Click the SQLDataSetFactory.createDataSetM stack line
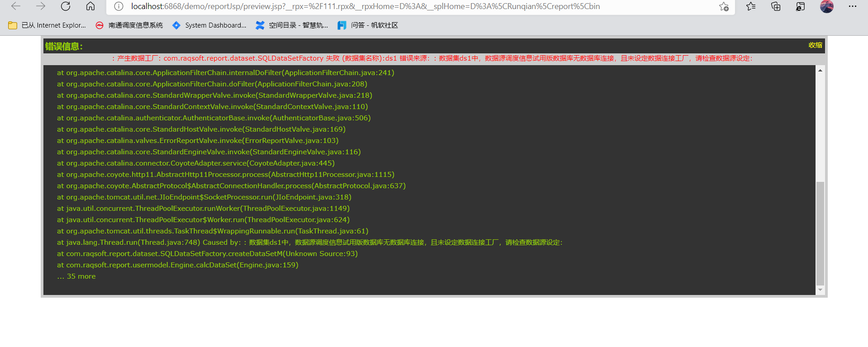Viewport: 868px width, 347px height. (207, 254)
